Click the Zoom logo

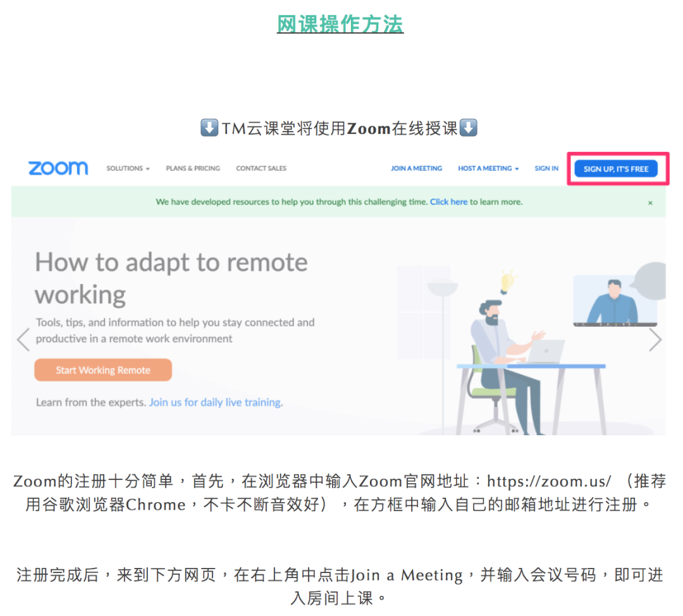(58, 168)
